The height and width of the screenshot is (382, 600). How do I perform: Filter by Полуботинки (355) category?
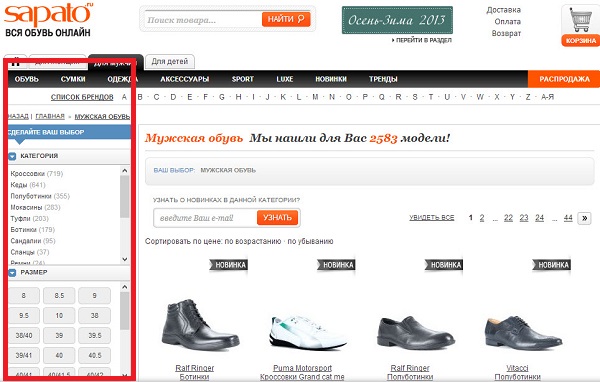pyautogui.click(x=40, y=196)
